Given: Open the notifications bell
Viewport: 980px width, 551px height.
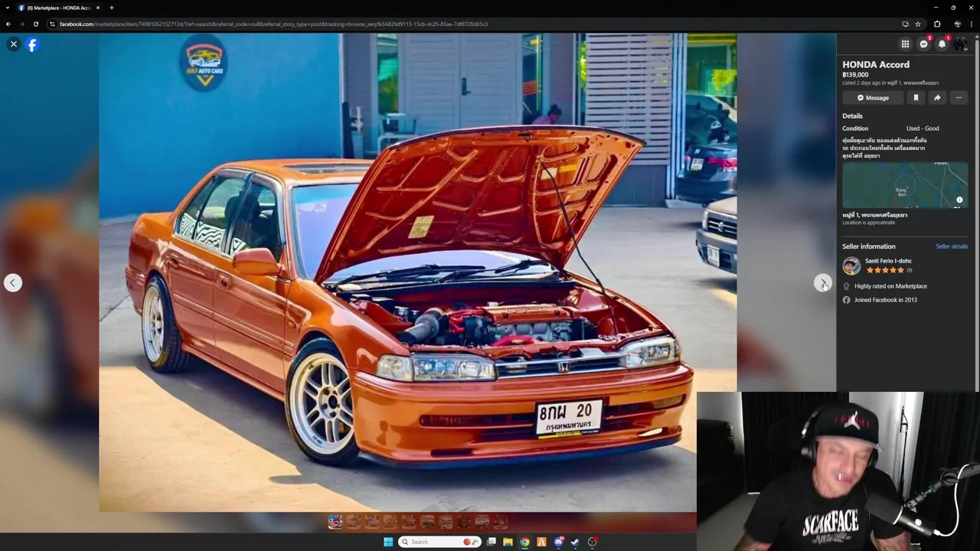Looking at the screenshot, I should pyautogui.click(x=942, y=44).
